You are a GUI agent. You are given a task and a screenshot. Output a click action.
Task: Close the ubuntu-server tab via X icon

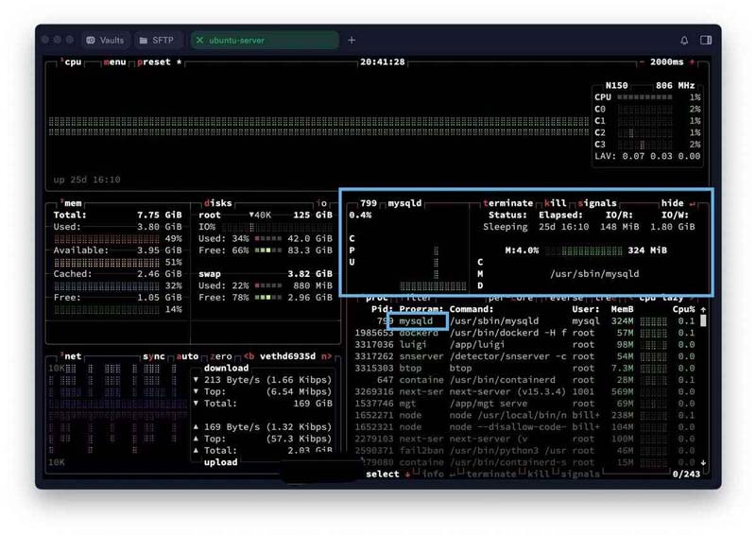(x=200, y=41)
